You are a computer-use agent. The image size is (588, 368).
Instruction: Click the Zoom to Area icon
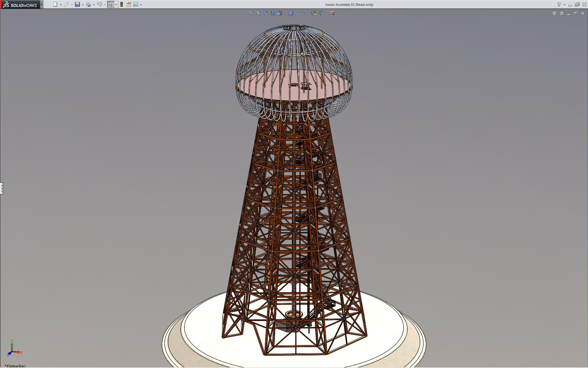pos(258,13)
